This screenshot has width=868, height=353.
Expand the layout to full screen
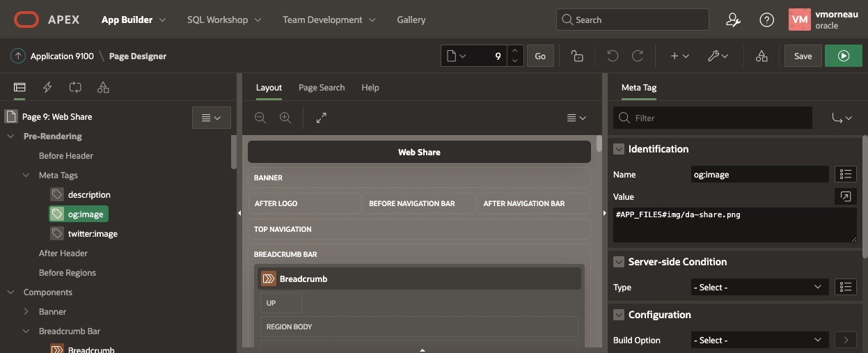tap(321, 118)
